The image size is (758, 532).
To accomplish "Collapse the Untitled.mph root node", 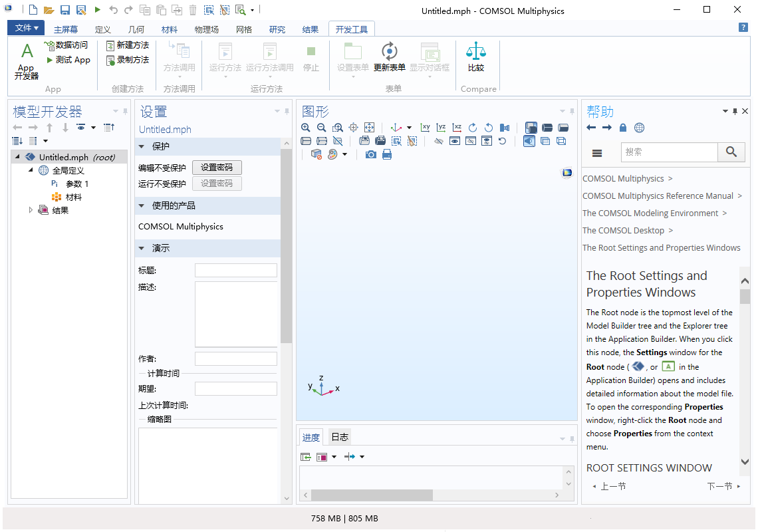I will pos(17,157).
